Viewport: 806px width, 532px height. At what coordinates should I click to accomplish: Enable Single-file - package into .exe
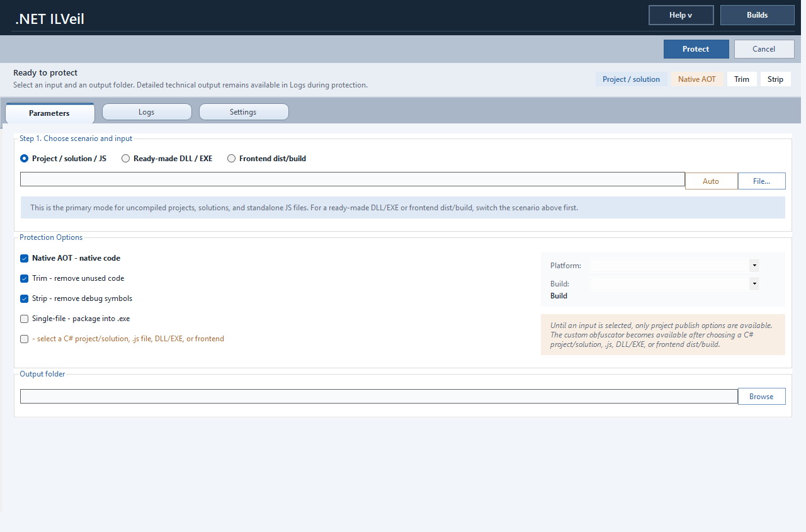24,319
